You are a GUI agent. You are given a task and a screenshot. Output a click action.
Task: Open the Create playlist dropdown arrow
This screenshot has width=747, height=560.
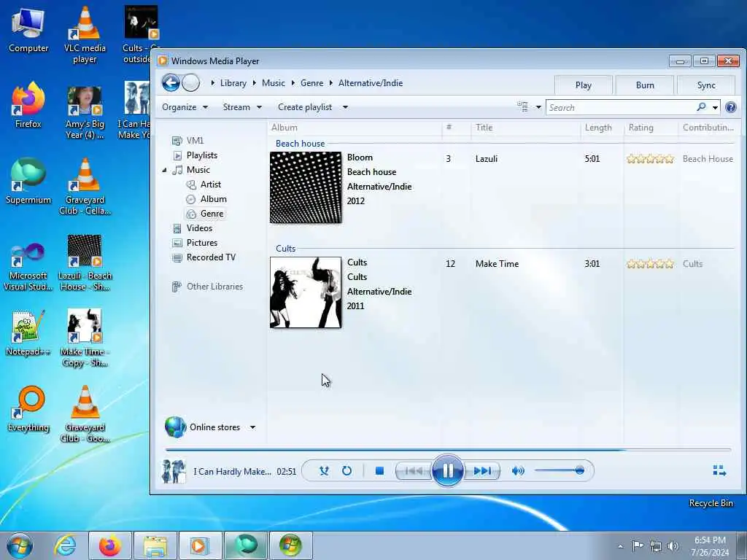coord(345,107)
